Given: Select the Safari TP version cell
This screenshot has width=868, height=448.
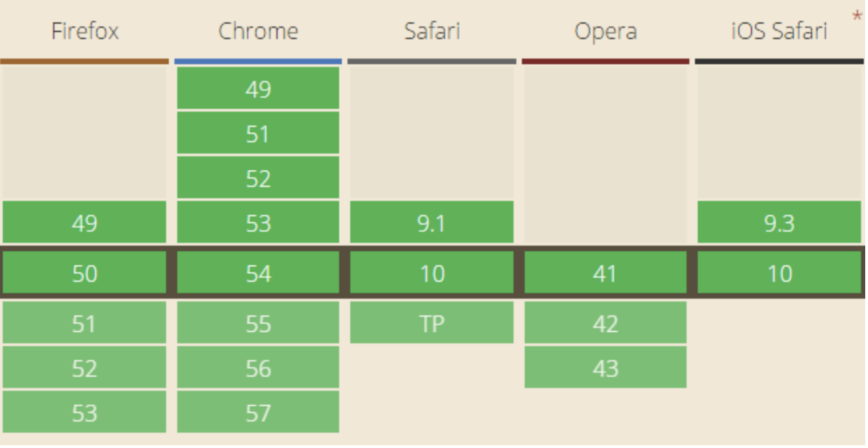Looking at the screenshot, I should point(432,324).
